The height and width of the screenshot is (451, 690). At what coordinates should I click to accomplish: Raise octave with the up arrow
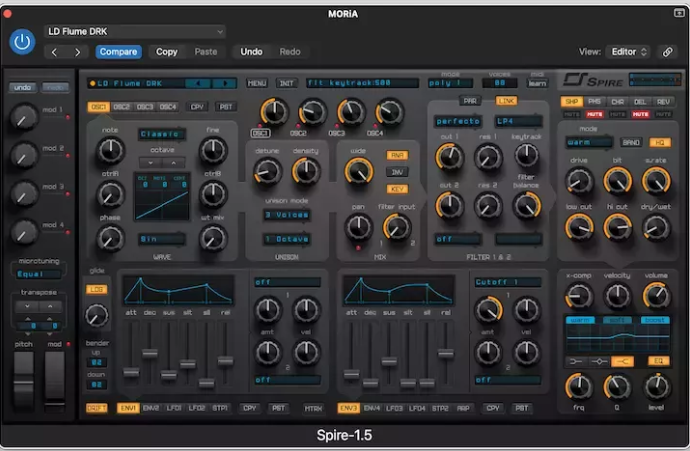point(174,162)
